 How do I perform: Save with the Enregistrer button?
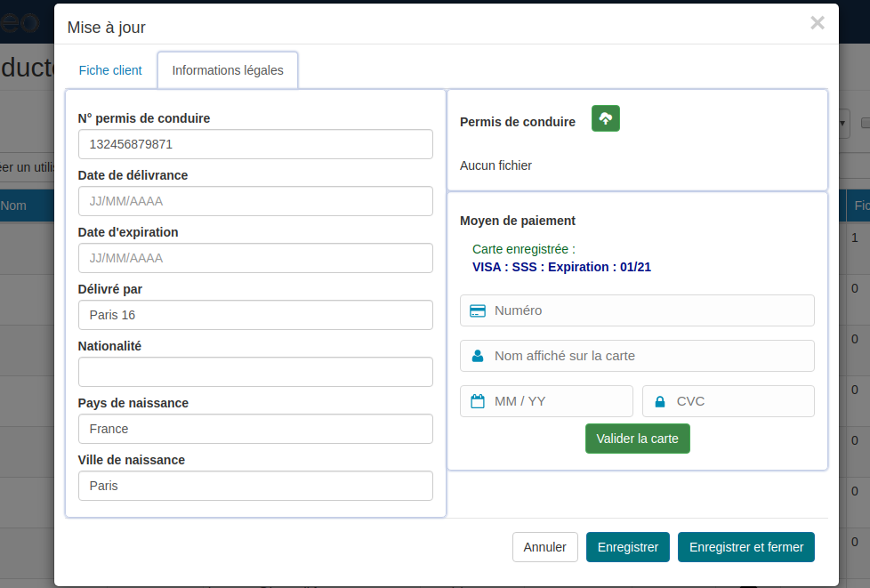click(x=628, y=547)
